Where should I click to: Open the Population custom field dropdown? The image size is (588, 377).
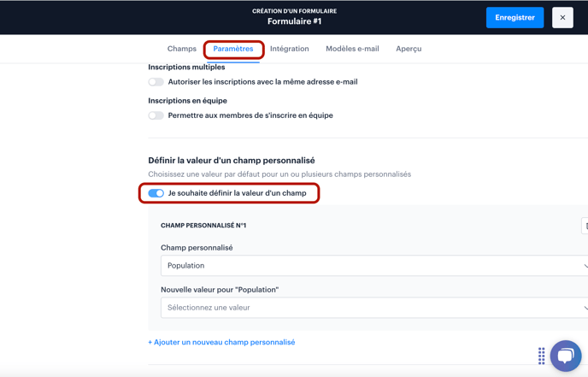pyautogui.click(x=374, y=266)
